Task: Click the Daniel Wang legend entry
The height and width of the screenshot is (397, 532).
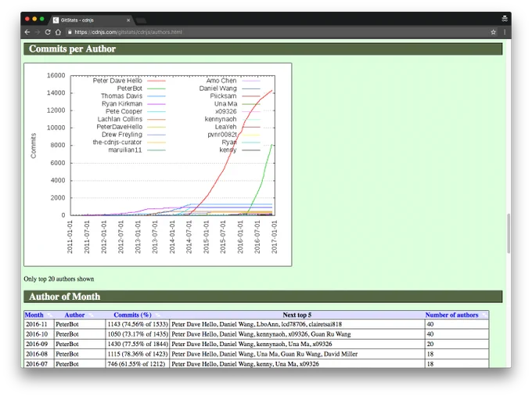Action: tap(229, 88)
